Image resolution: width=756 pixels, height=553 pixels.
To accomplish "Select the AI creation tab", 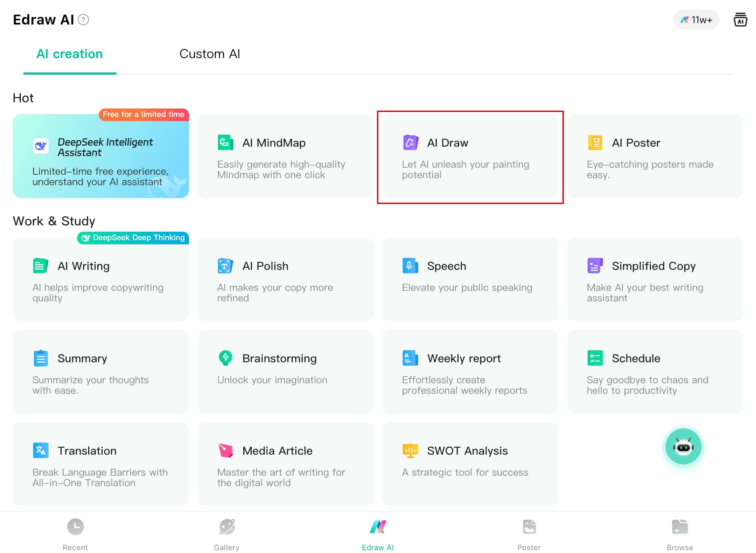I will 70,54.
